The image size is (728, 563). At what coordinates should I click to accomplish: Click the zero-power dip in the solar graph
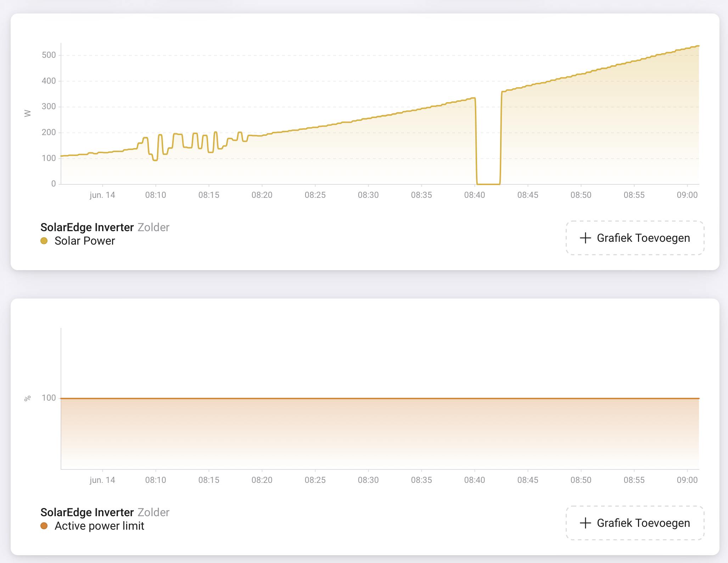pos(488,184)
